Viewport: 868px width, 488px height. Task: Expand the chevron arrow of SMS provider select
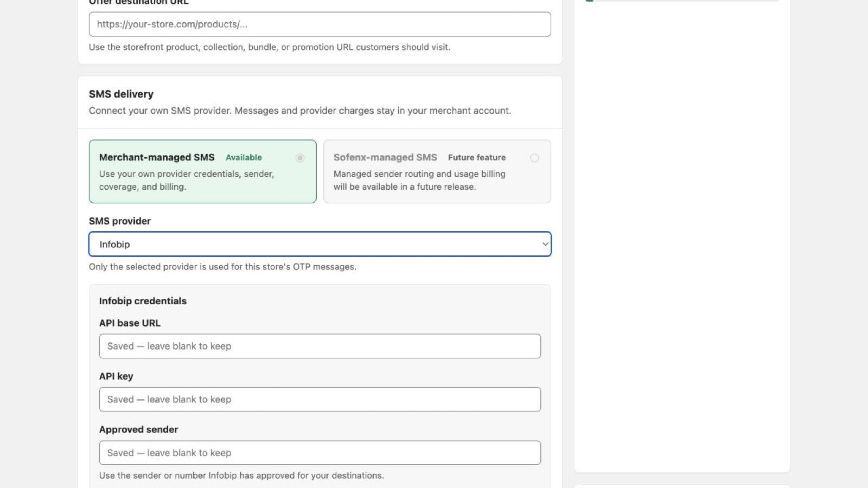[x=545, y=244]
